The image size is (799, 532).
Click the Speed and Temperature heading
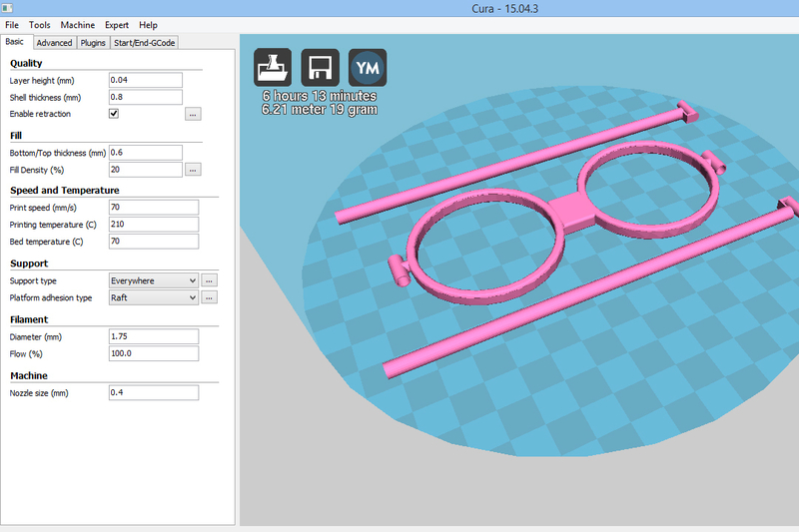(65, 190)
